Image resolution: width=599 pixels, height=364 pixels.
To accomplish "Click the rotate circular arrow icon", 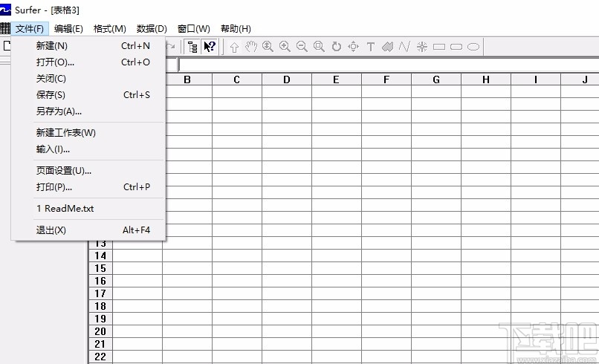I will 336,47.
